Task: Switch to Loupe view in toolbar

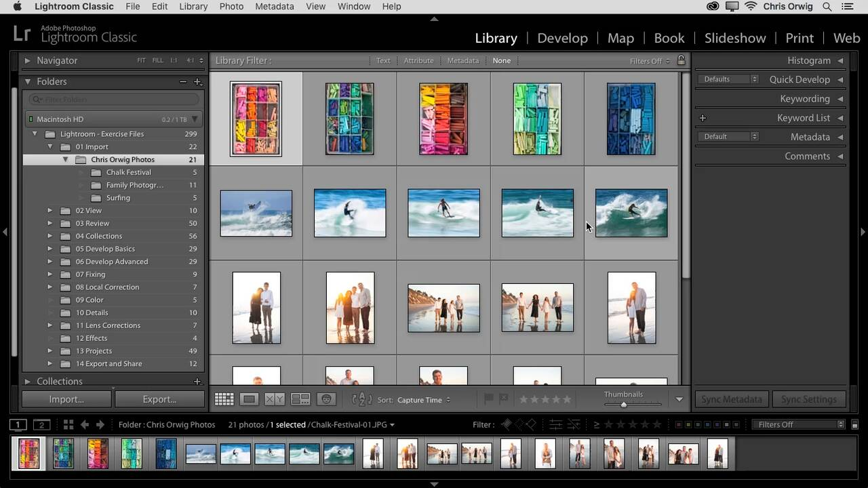Action: click(249, 399)
